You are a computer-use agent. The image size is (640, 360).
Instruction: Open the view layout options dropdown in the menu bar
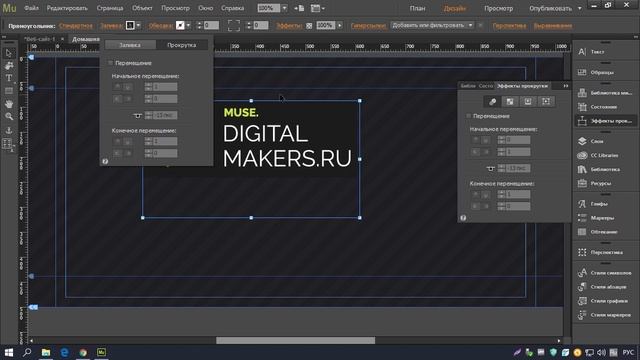point(318,8)
